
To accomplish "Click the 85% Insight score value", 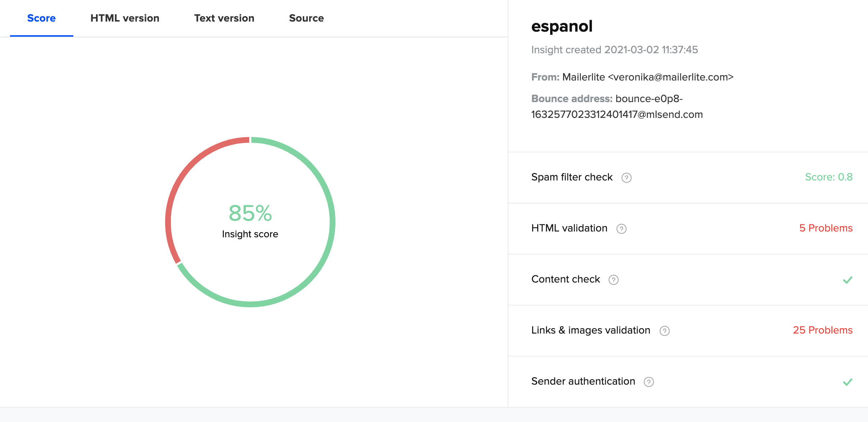I will [250, 213].
